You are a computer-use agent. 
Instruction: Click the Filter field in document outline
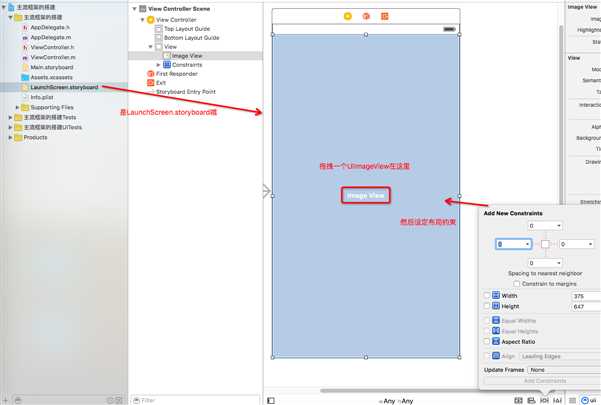pos(195,400)
